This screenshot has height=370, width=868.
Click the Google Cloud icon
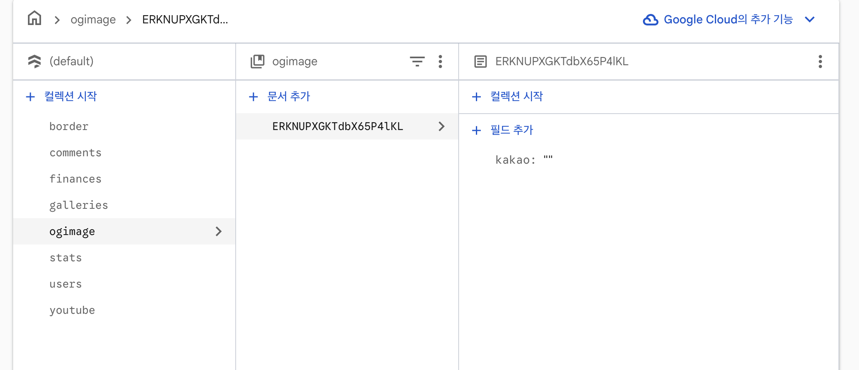tap(650, 20)
